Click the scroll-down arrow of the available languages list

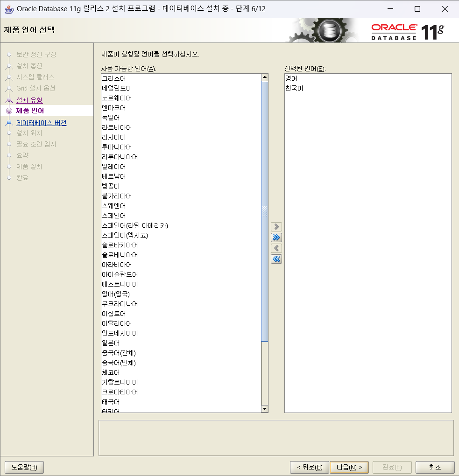pos(265,409)
